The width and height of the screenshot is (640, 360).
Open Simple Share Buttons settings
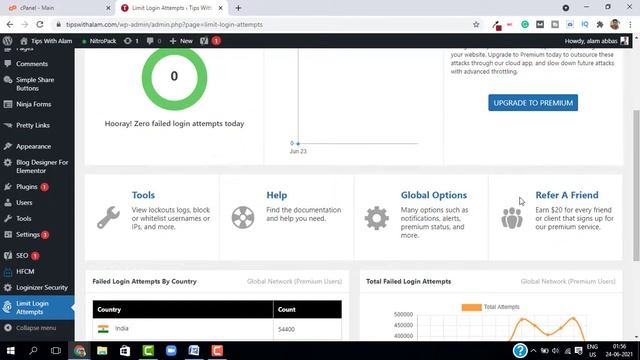pyautogui.click(x=35, y=84)
